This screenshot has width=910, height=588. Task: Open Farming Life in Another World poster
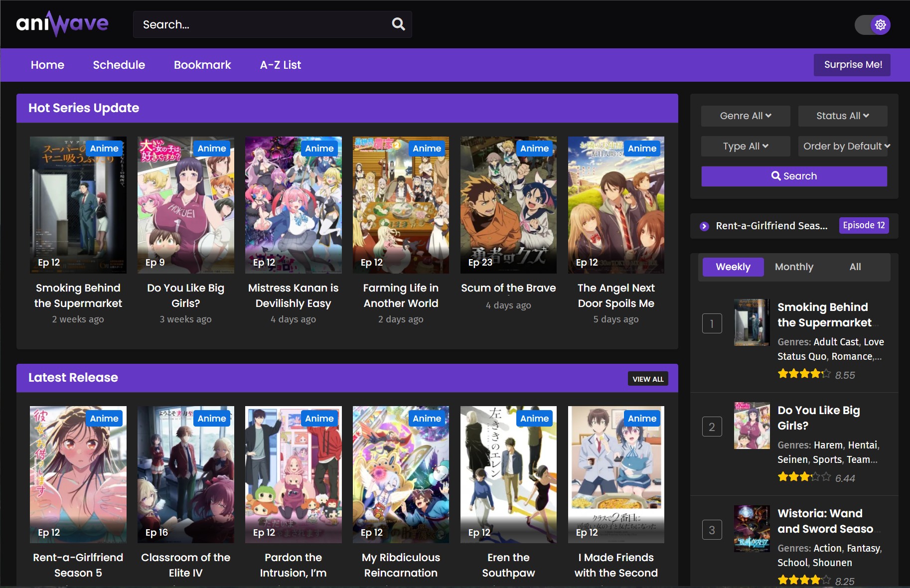coord(401,205)
